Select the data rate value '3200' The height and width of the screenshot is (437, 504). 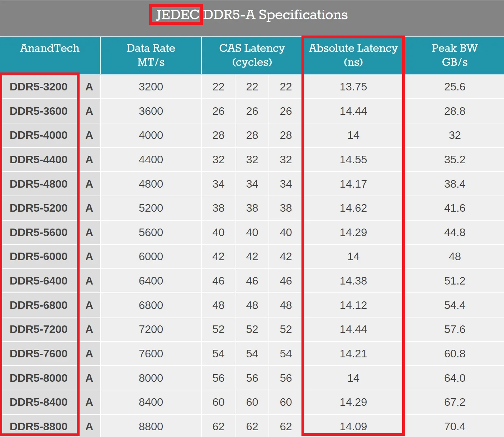click(151, 87)
